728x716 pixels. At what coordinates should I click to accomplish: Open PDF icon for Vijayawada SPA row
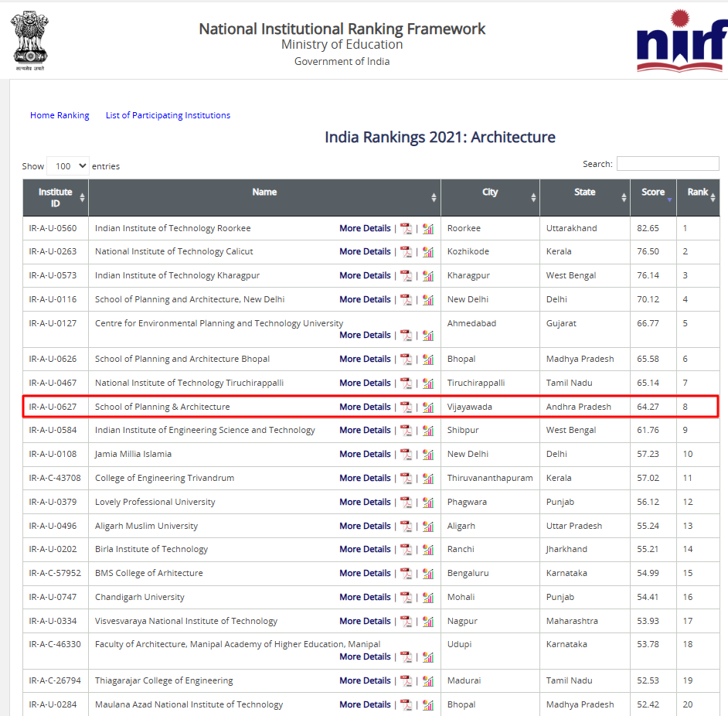(407, 407)
